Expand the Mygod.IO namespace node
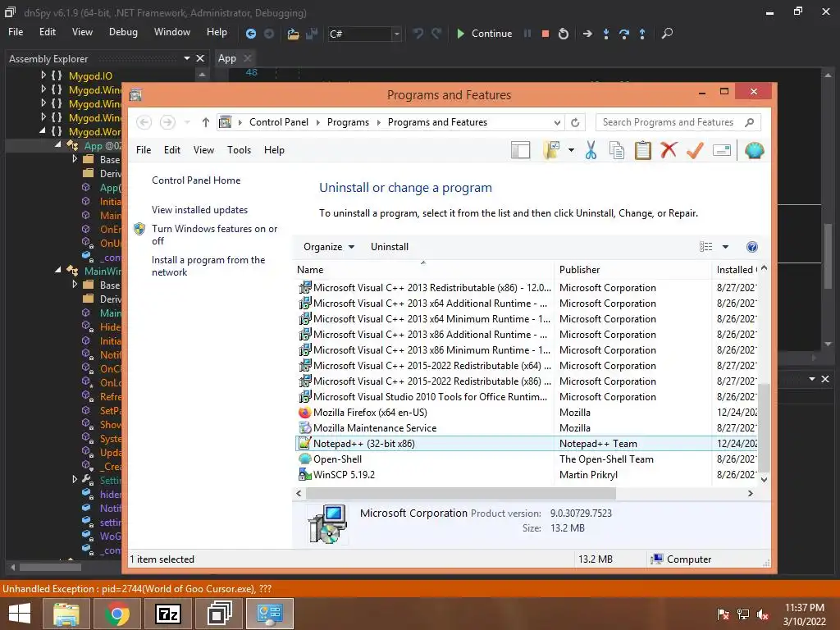 43,75
